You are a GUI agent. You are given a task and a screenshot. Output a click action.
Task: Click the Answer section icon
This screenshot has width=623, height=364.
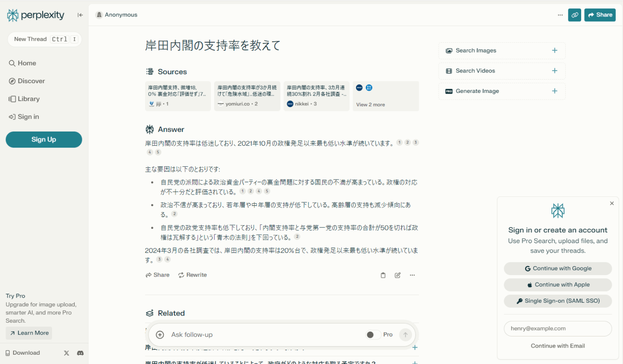point(150,129)
